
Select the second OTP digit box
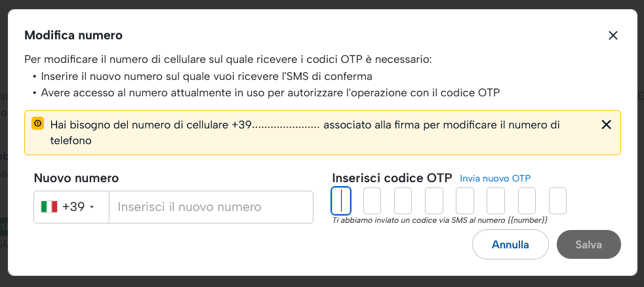click(x=372, y=201)
